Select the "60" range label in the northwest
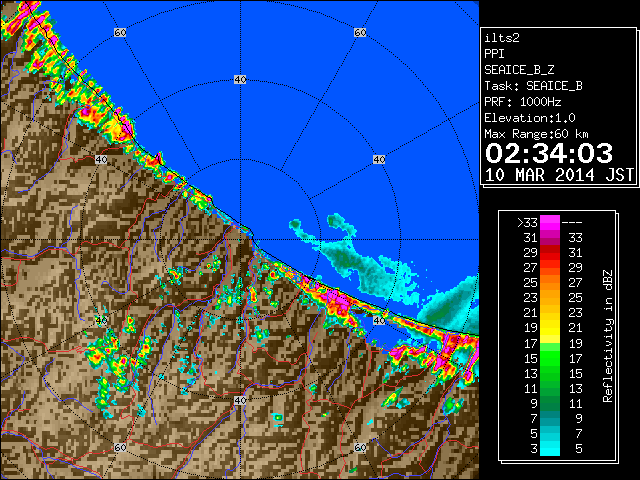This screenshot has width=640, height=480. (x=120, y=32)
